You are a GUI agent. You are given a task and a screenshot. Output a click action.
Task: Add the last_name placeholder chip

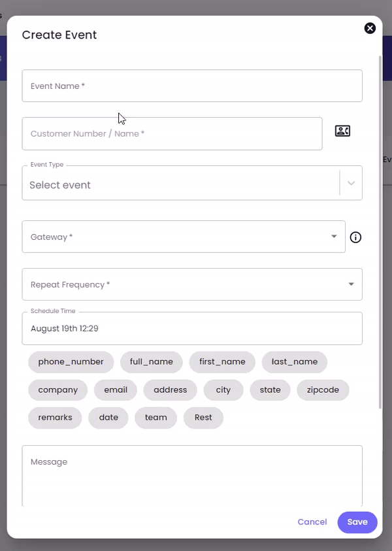point(295,362)
